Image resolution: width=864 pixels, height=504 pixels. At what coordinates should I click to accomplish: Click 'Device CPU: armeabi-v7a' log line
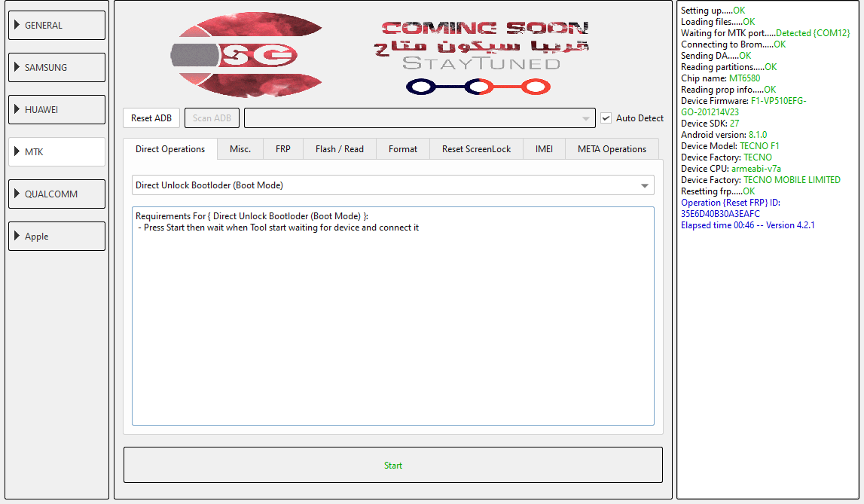[x=731, y=169]
